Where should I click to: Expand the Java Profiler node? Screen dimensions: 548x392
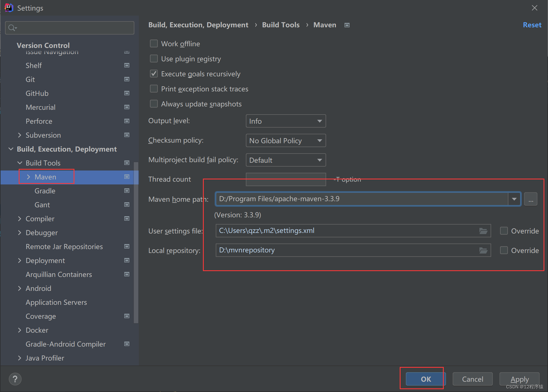[20, 358]
